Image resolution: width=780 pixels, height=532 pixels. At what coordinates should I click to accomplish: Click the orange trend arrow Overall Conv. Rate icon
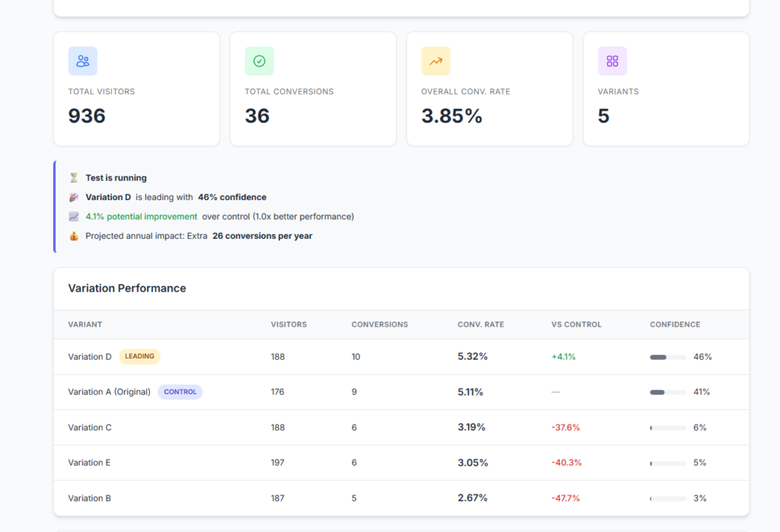(x=436, y=61)
